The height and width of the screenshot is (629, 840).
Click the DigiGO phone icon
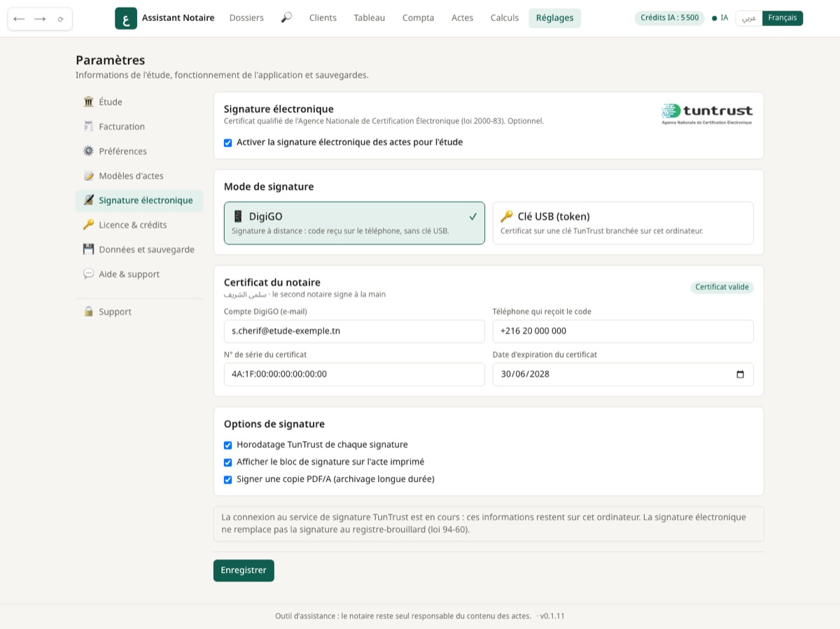tap(238, 216)
